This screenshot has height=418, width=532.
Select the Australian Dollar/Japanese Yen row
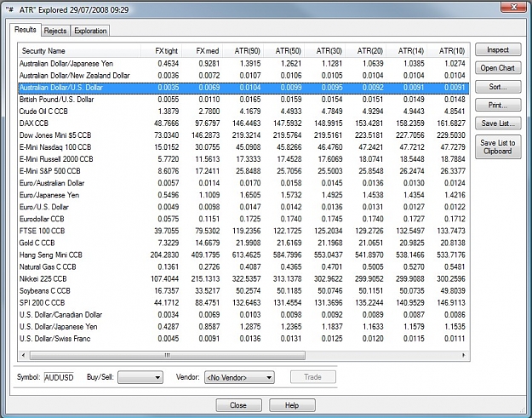(x=243, y=64)
